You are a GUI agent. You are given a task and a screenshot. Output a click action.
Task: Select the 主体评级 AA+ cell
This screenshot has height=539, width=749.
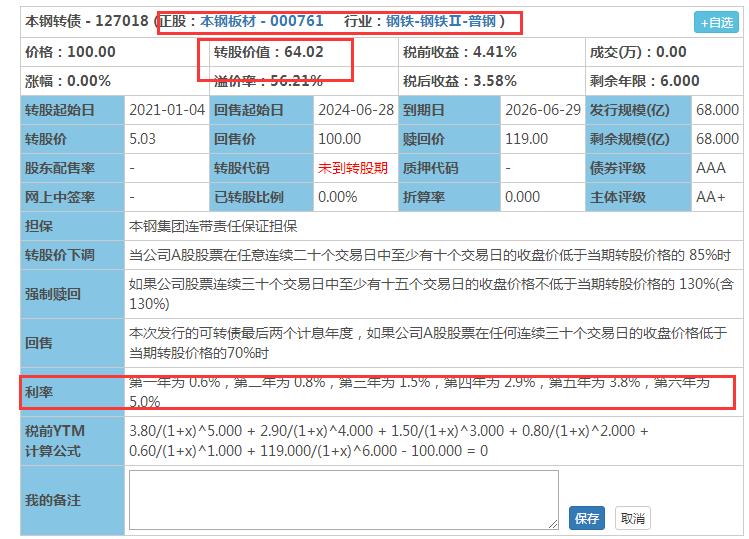coord(717,197)
